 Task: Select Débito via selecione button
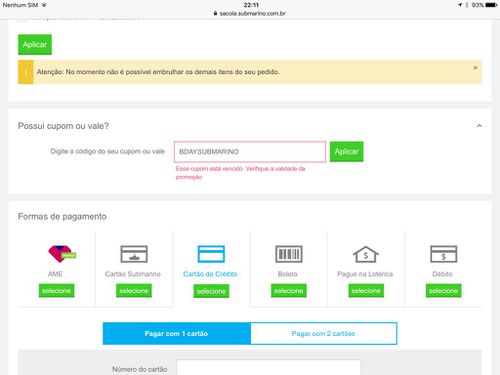[x=443, y=291]
